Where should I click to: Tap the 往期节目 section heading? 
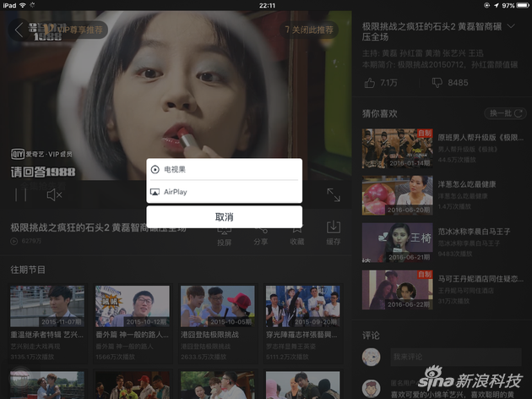point(28,270)
